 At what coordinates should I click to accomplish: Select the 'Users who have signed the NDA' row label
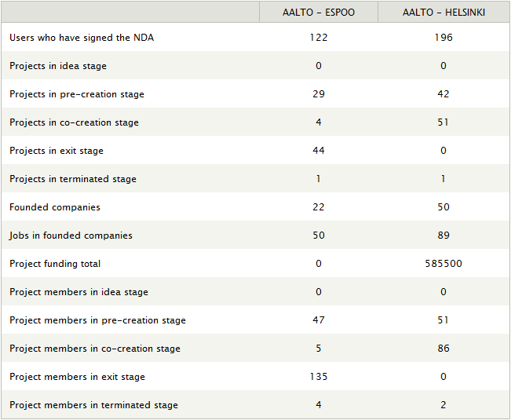coord(82,38)
